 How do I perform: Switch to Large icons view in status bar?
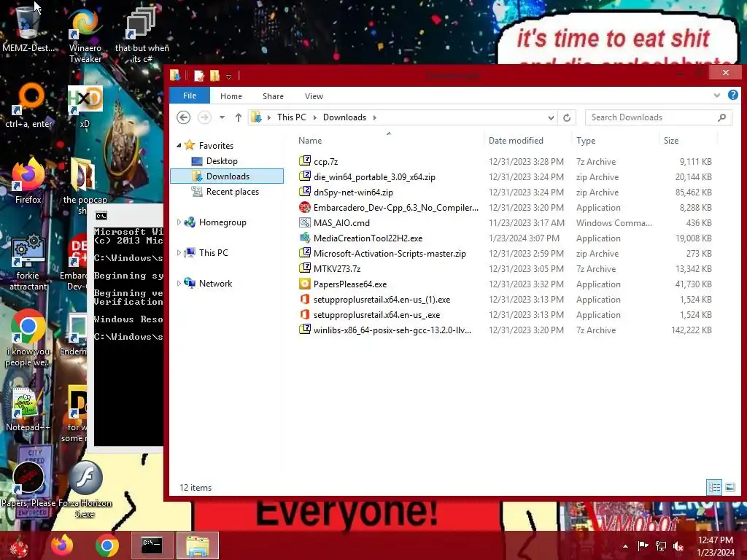[x=729, y=487]
